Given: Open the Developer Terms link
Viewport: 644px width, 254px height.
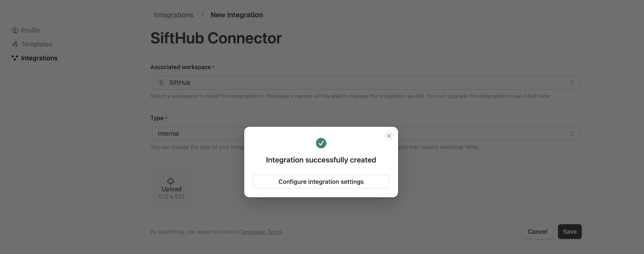Looking at the screenshot, I should pyautogui.click(x=261, y=232).
